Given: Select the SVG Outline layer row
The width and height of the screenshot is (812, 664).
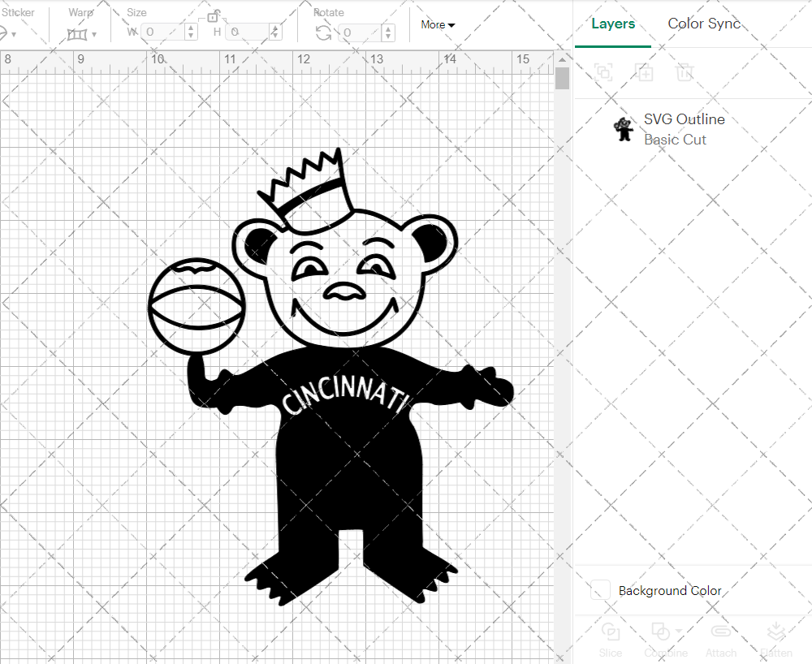Looking at the screenshot, I should coord(690,129).
